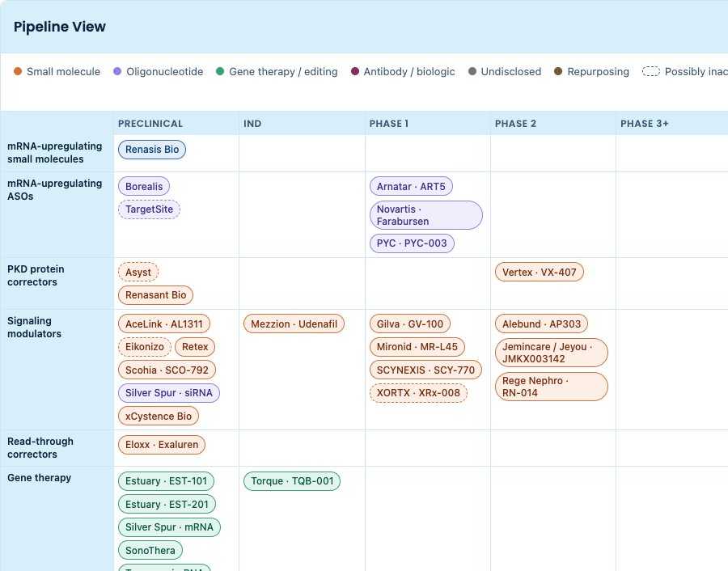Open the Retex chip
This screenshot has height=571, width=728.
[195, 347]
